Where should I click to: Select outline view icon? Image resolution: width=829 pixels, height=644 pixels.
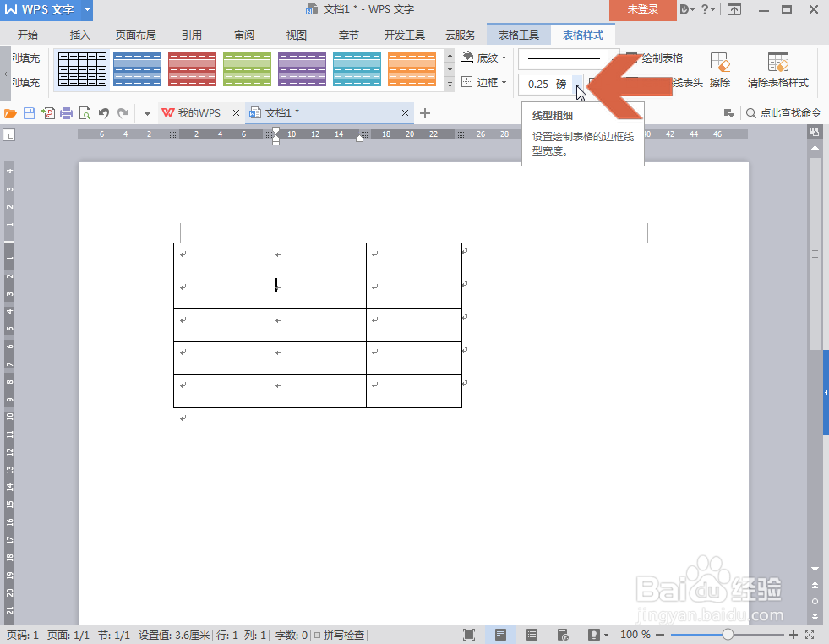[x=532, y=635]
